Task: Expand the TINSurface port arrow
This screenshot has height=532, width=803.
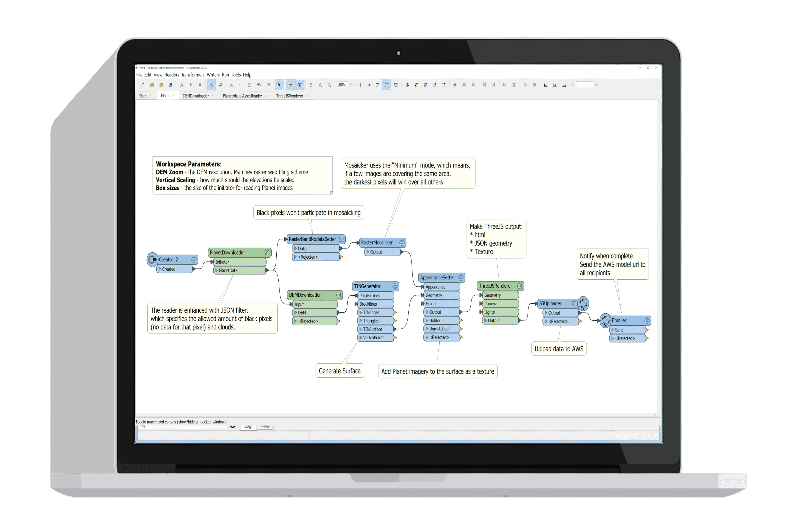Action: pyautogui.click(x=360, y=329)
